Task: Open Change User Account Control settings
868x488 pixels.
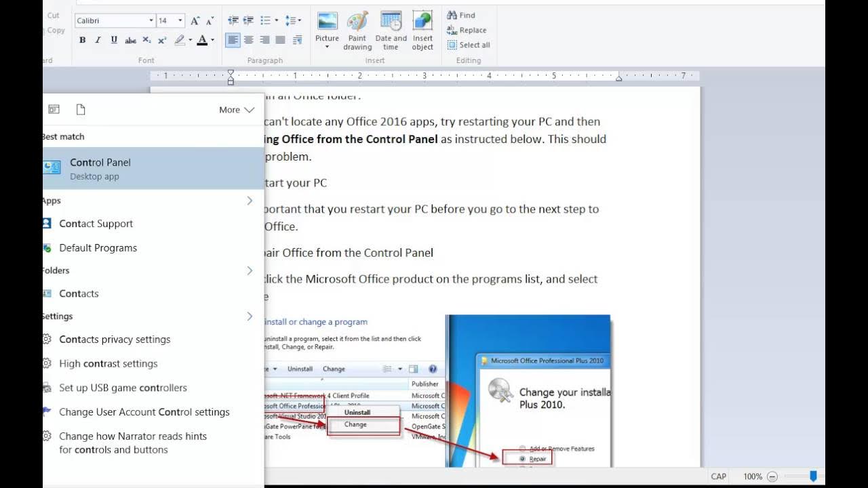Action: [153, 412]
